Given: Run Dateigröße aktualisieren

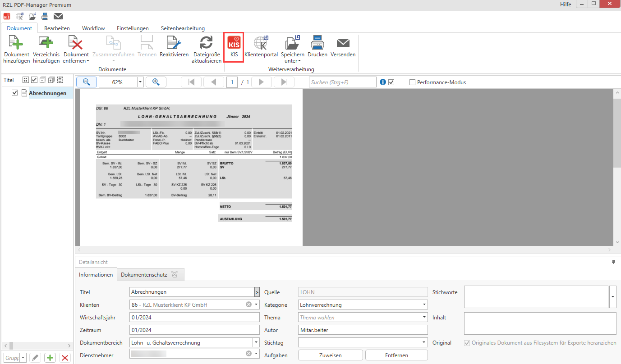Looking at the screenshot, I should [x=206, y=47].
